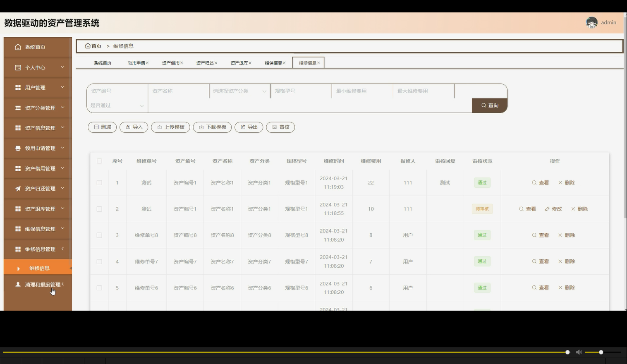Click 删除 in row 3 (维修单号8)
The image size is (627, 364).
(x=567, y=235)
